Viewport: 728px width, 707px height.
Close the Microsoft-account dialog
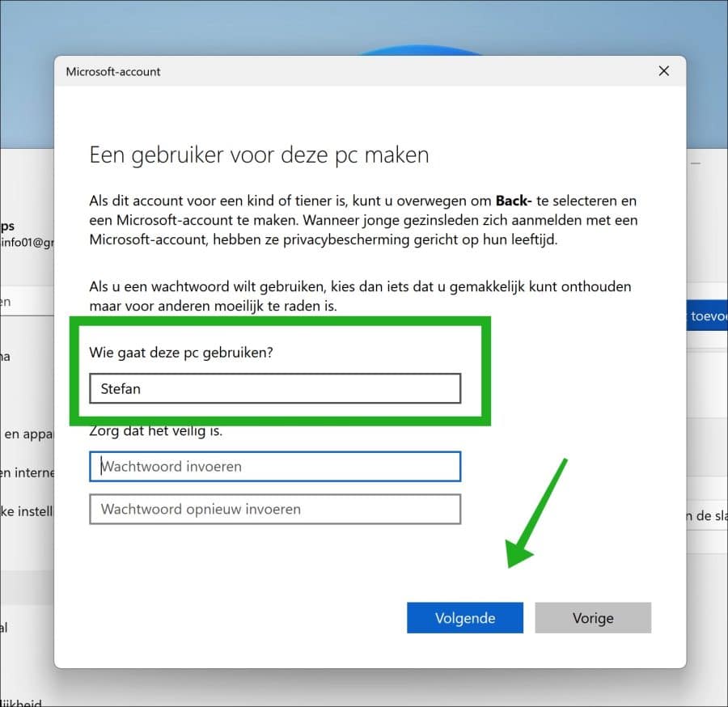[663, 71]
